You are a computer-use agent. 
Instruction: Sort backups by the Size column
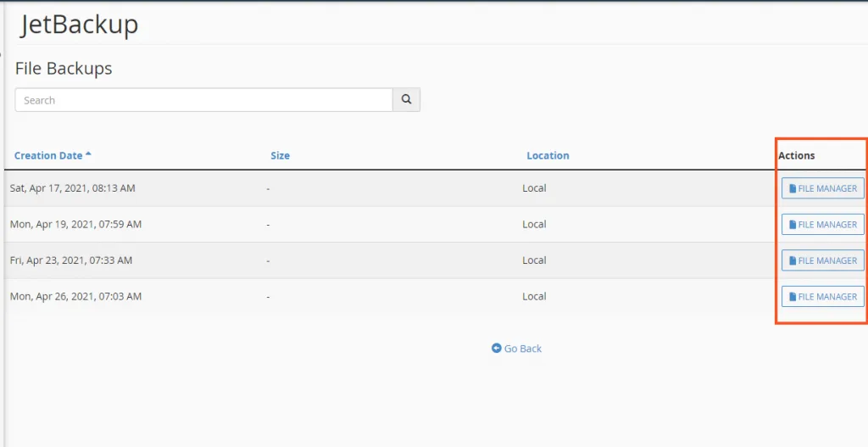[280, 155]
